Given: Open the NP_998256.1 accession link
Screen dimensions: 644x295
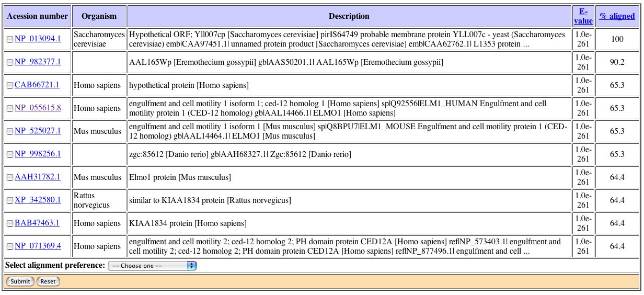Looking at the screenshot, I should tap(38, 154).
